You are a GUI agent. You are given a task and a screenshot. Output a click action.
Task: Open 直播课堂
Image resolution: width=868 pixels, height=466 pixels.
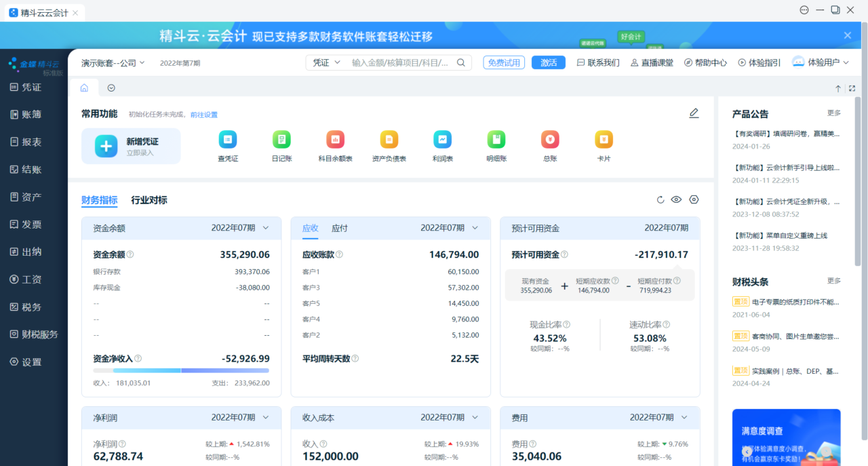pos(652,62)
